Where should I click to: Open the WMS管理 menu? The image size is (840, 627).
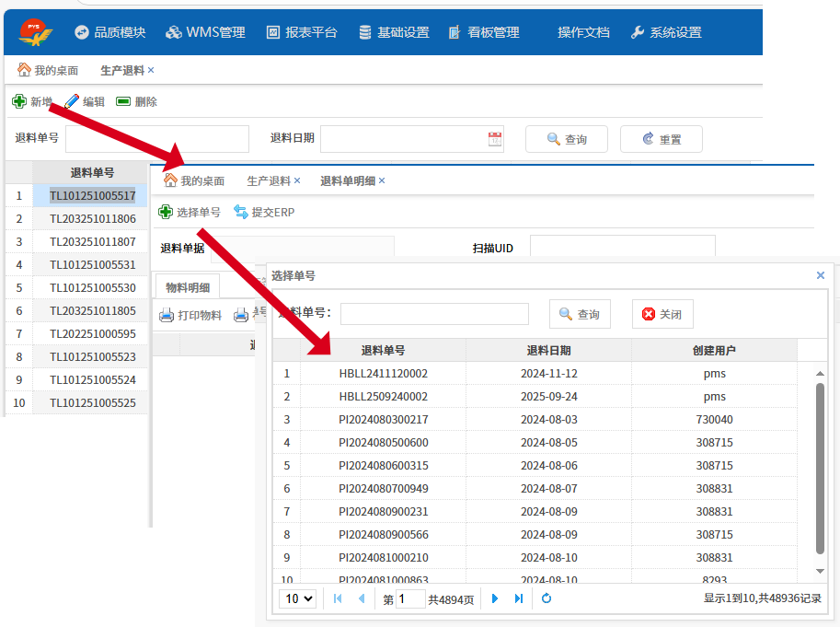click(x=205, y=32)
